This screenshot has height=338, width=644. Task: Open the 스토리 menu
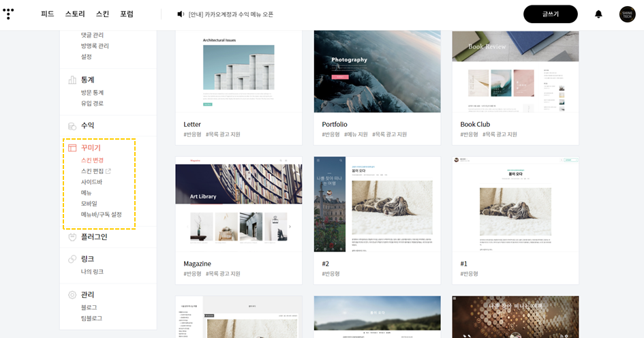[x=75, y=14]
